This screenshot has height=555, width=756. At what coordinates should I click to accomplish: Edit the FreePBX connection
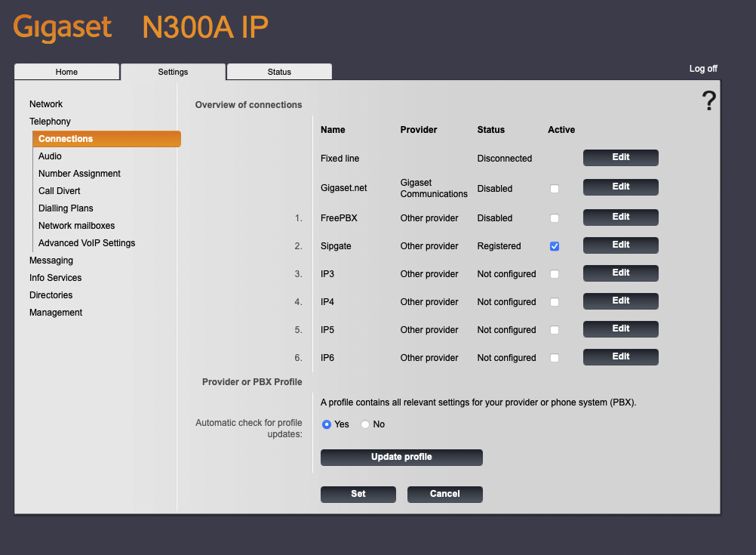coord(620,217)
